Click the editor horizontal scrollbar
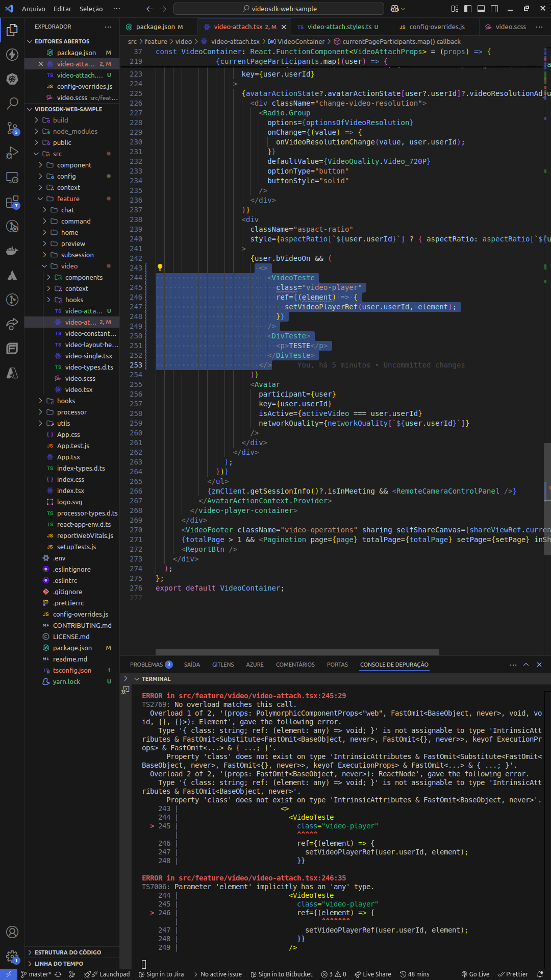This screenshot has height=980, width=551. point(297,652)
